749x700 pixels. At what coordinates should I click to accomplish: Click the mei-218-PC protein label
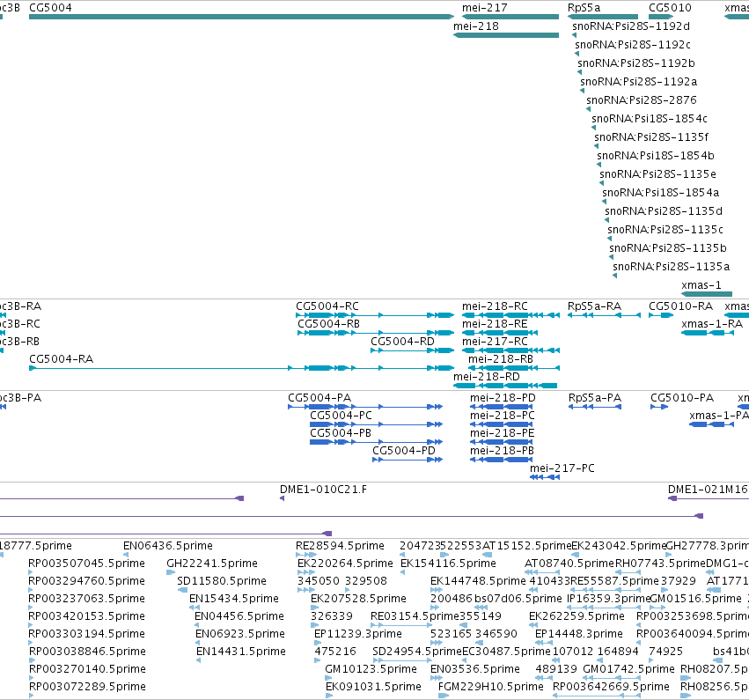pos(502,416)
